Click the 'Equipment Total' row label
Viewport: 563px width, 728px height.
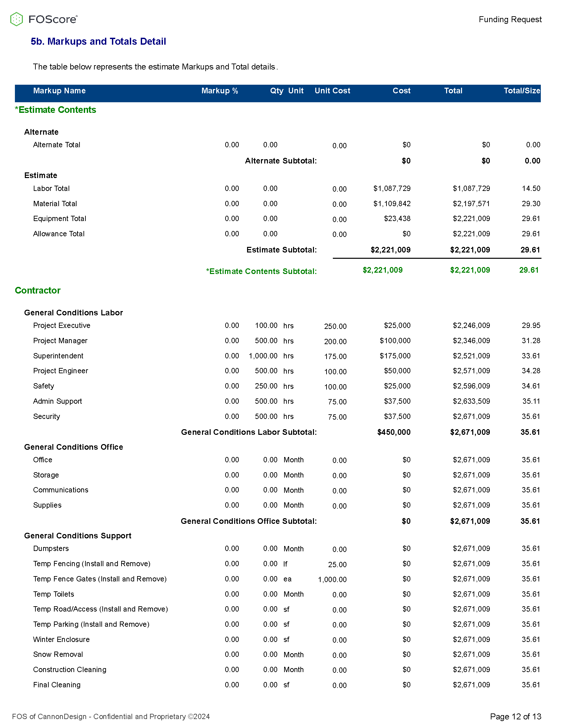point(60,219)
